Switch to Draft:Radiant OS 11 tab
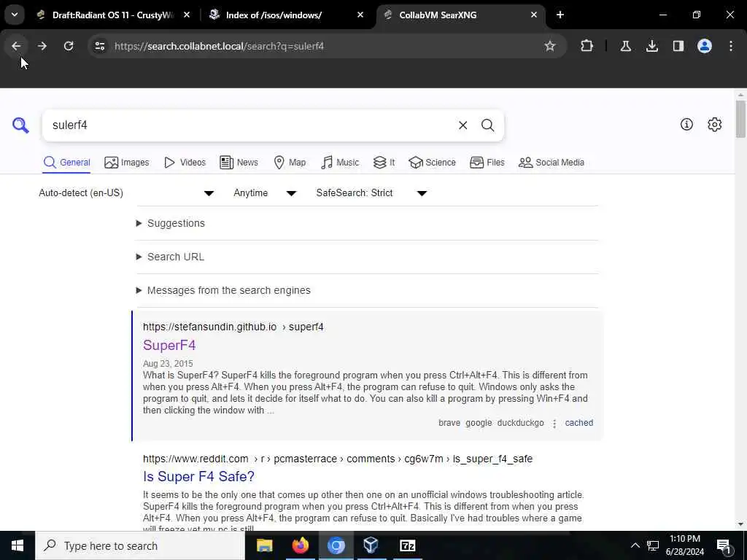 click(x=113, y=15)
